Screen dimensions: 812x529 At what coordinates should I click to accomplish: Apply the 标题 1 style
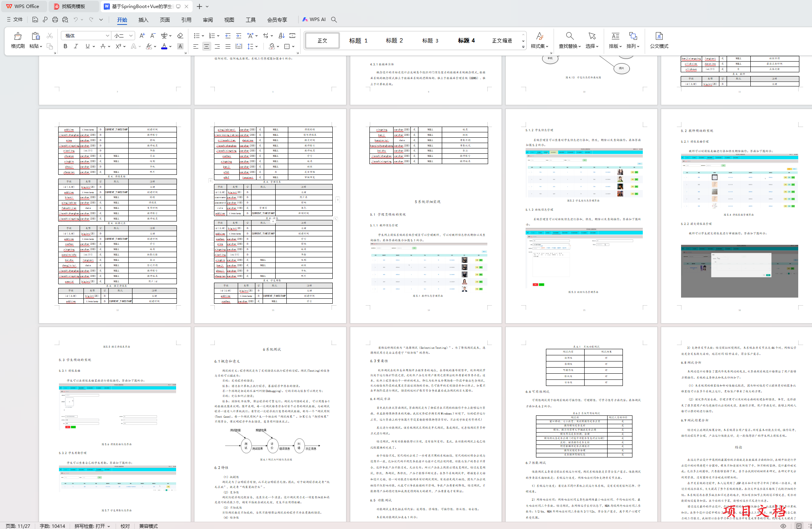[x=358, y=41]
